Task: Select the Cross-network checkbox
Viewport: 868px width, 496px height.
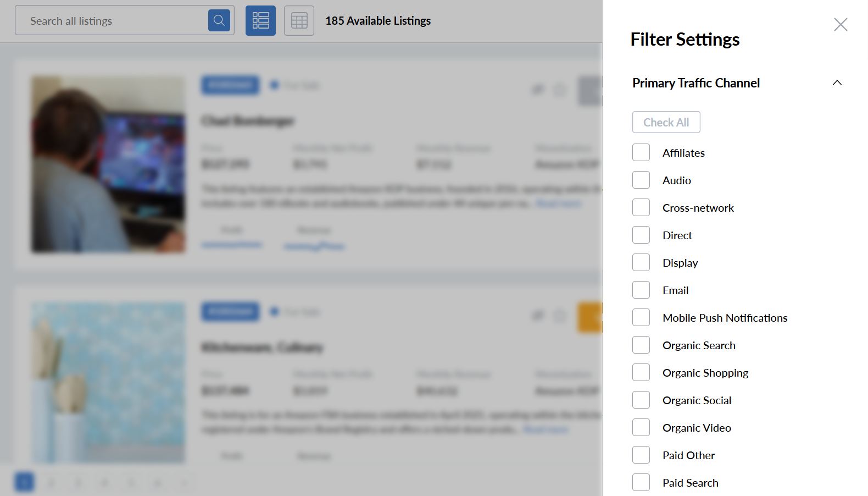Action: click(641, 207)
